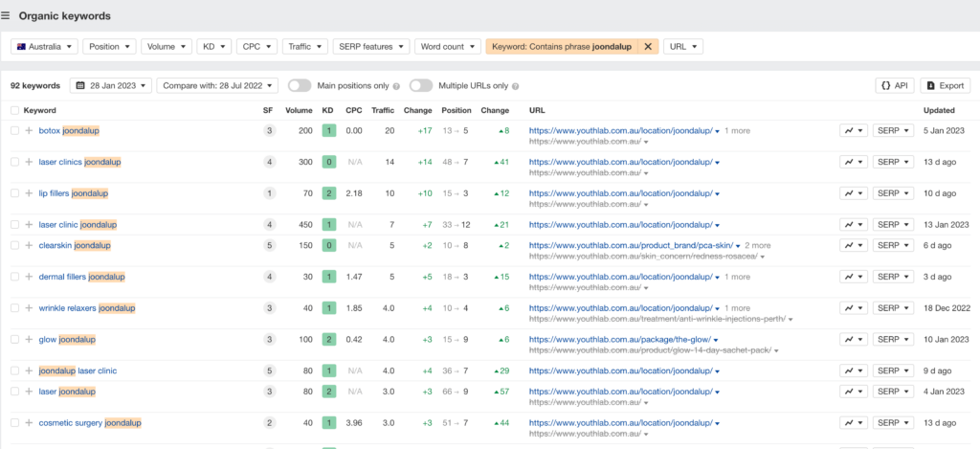This screenshot has height=449, width=980.
Task: Open the wrinkle relaxers joondalup keyword link
Action: 87,308
